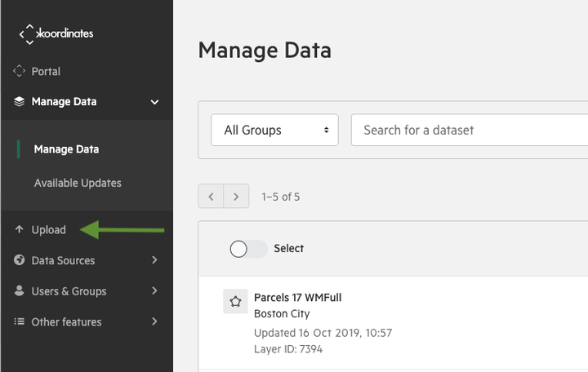Click the Users & Groups person icon
Image resolution: width=588 pixels, height=372 pixels.
(19, 290)
